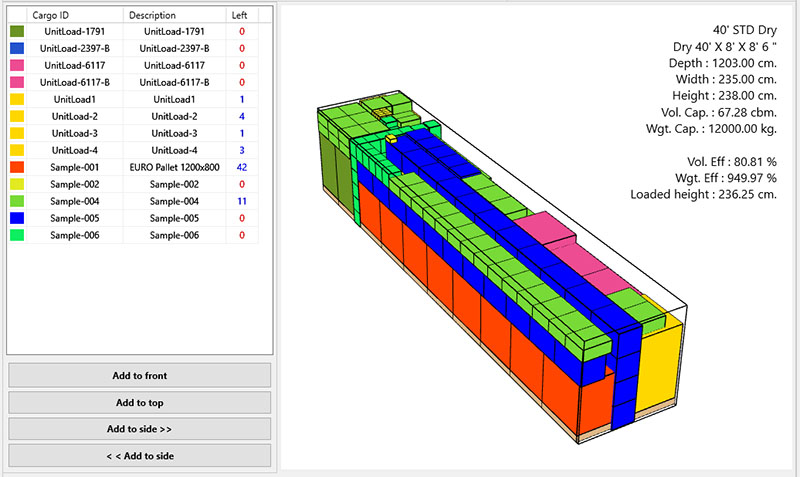Screen dimensions: 800x477
Task: Select the 'Sample-005' Cargo ID cell
Action: [74, 218]
